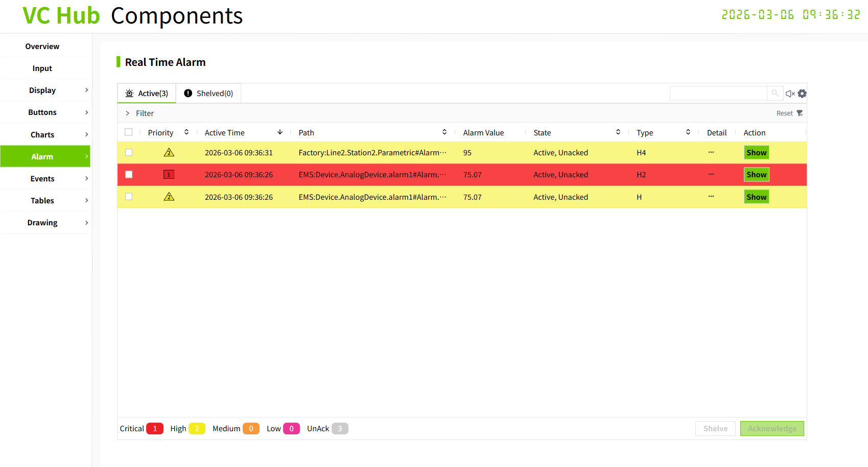Screen dimensions: 868x467
Task: Open detail dots for Factory:Line2 alarm
Action: click(x=711, y=152)
